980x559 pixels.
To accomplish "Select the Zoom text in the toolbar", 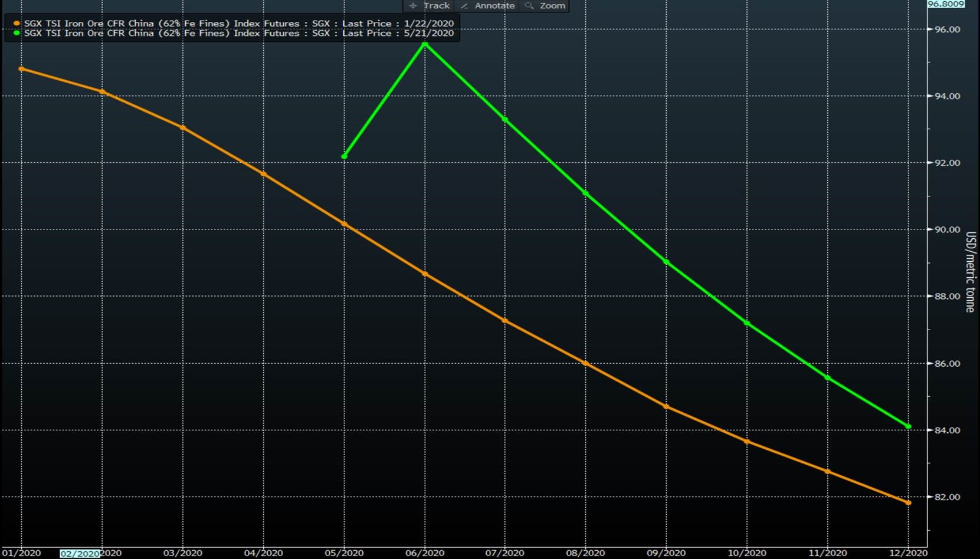I will point(552,5).
